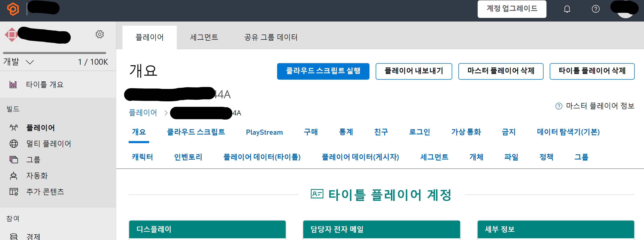Expand the 개발 environment dropdown chevron
This screenshot has width=644, height=240.
pos(30,62)
